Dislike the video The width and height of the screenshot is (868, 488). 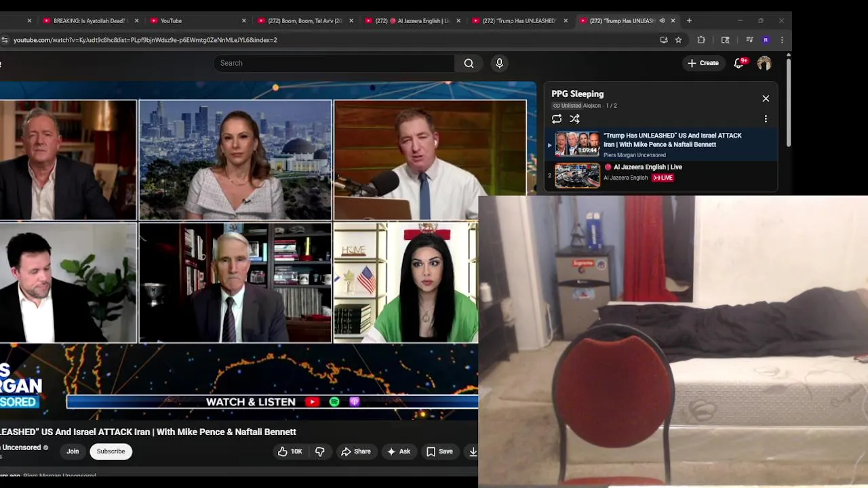pos(320,451)
